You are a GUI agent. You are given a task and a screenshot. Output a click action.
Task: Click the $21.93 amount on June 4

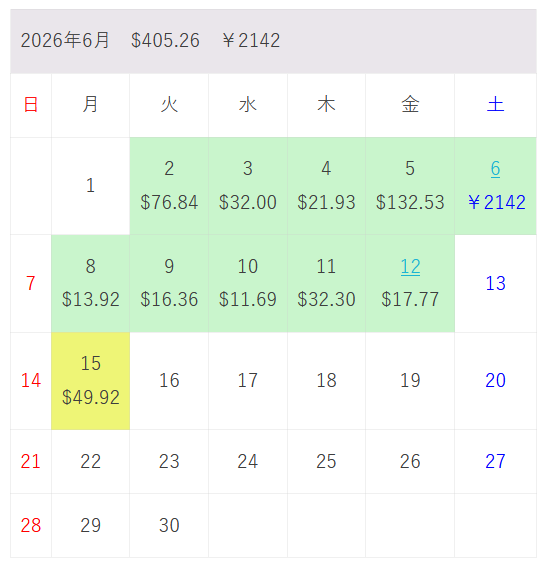coord(326,202)
